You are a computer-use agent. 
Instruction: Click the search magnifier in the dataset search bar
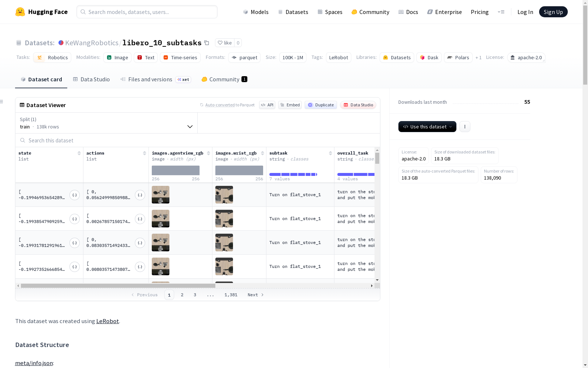23,141
